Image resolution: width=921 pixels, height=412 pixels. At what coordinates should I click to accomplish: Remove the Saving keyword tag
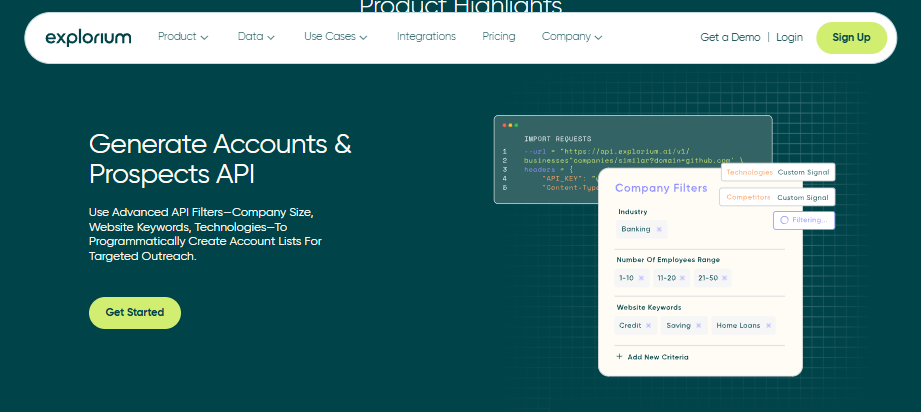click(x=698, y=326)
